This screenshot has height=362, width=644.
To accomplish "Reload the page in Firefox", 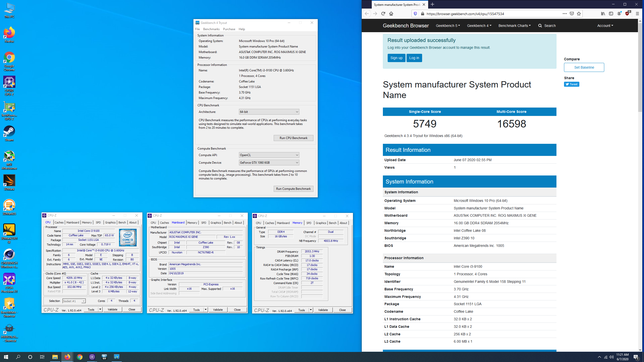I will pyautogui.click(x=383, y=14).
